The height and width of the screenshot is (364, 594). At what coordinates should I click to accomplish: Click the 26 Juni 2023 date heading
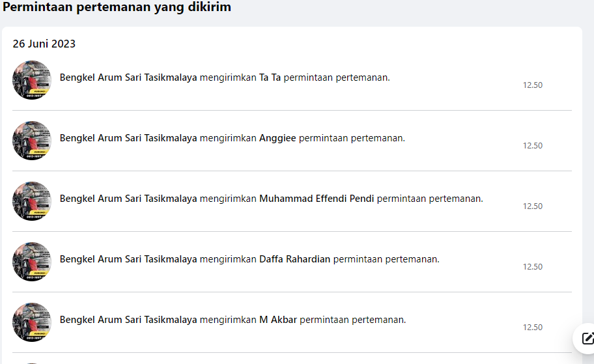click(x=44, y=44)
